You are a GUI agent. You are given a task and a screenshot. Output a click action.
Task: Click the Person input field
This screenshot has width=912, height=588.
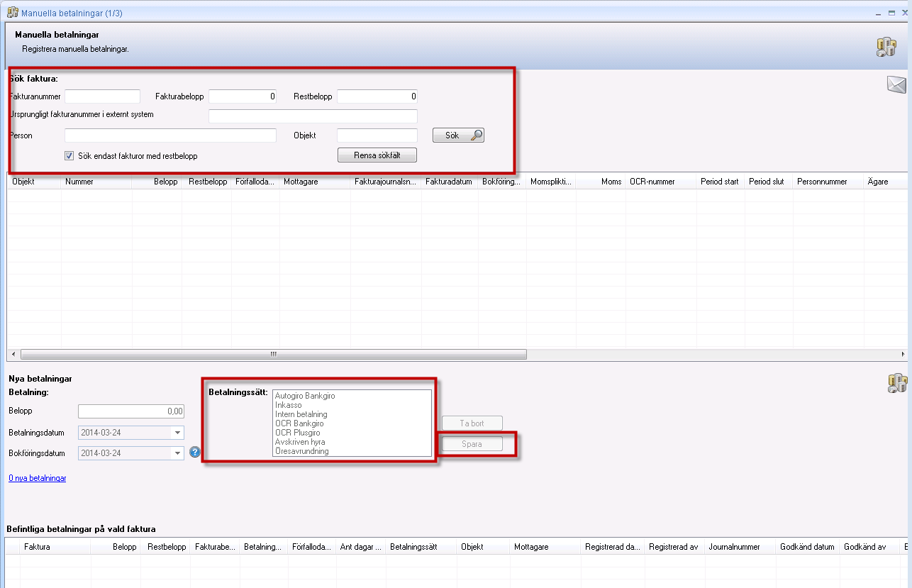[170, 135]
